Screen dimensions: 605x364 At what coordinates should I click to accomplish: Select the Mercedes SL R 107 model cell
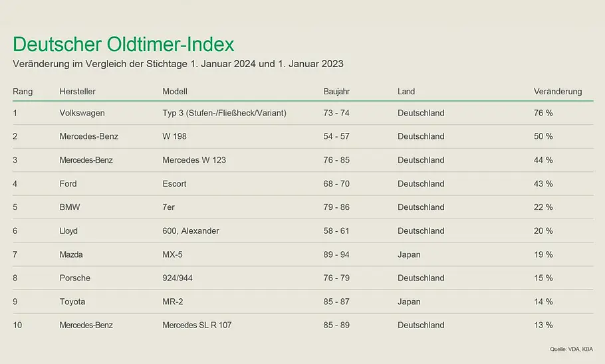(x=197, y=325)
